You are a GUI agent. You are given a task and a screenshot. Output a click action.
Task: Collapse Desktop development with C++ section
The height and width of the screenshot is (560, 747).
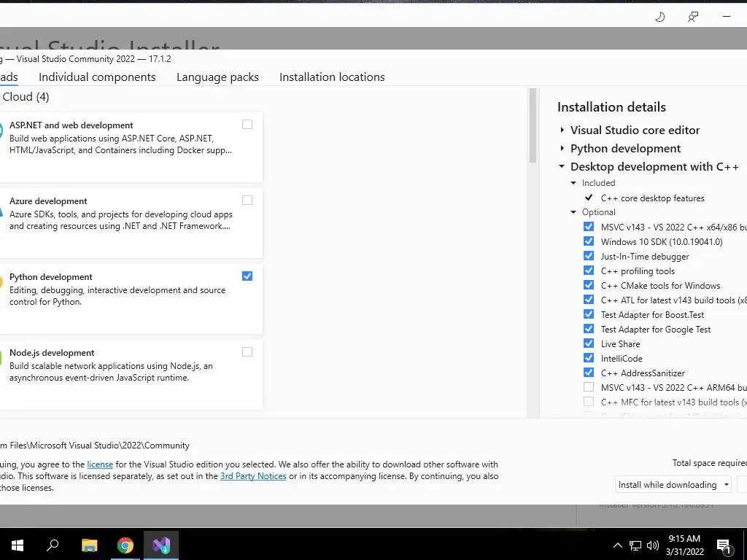(x=562, y=166)
